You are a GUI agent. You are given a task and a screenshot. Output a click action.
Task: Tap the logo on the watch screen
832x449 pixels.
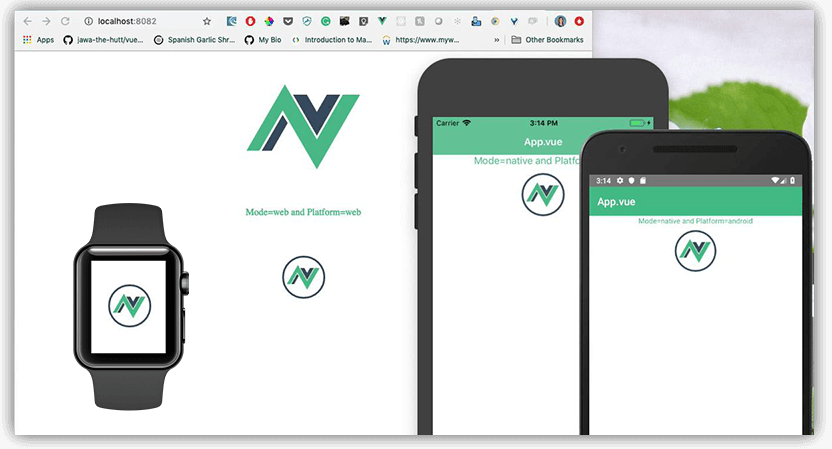127,305
